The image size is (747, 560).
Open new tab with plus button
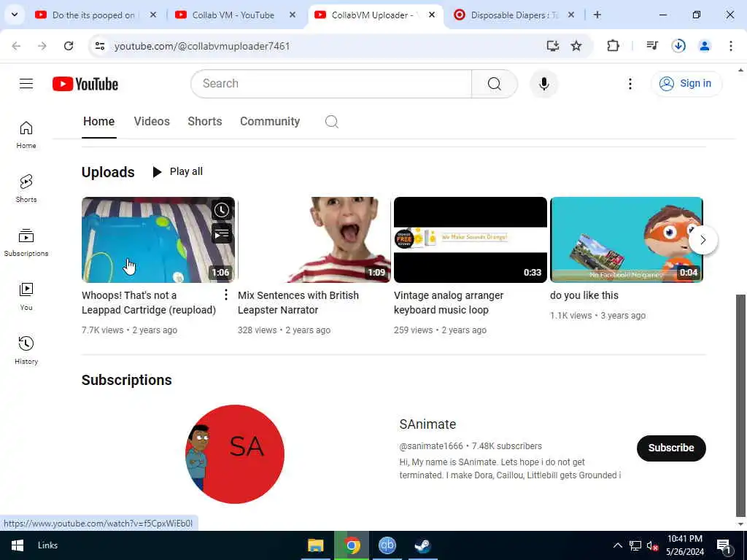(x=597, y=15)
